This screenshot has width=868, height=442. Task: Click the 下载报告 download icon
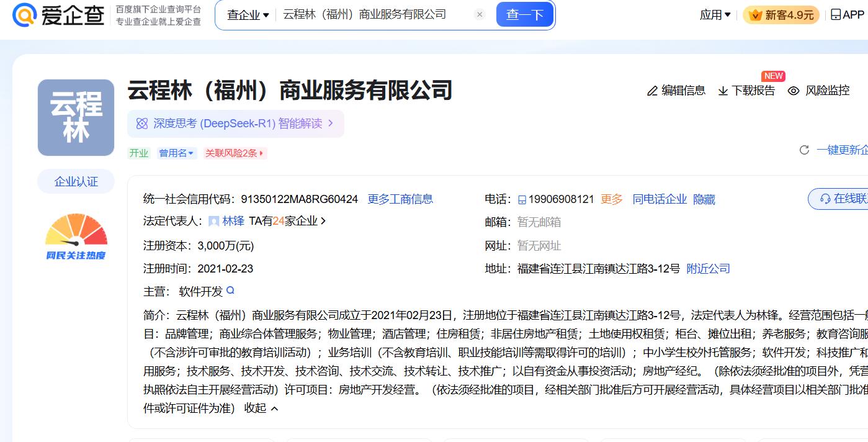click(723, 91)
